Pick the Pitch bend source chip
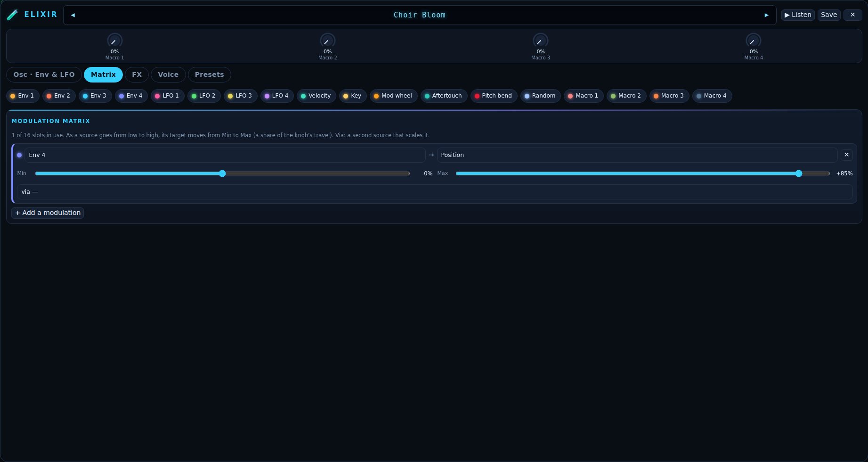 494,96
